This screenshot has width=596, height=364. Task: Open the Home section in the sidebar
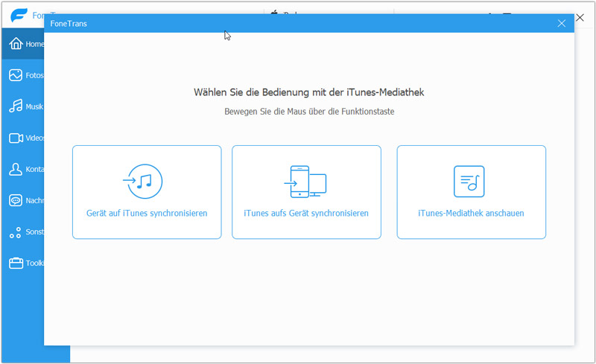point(23,44)
